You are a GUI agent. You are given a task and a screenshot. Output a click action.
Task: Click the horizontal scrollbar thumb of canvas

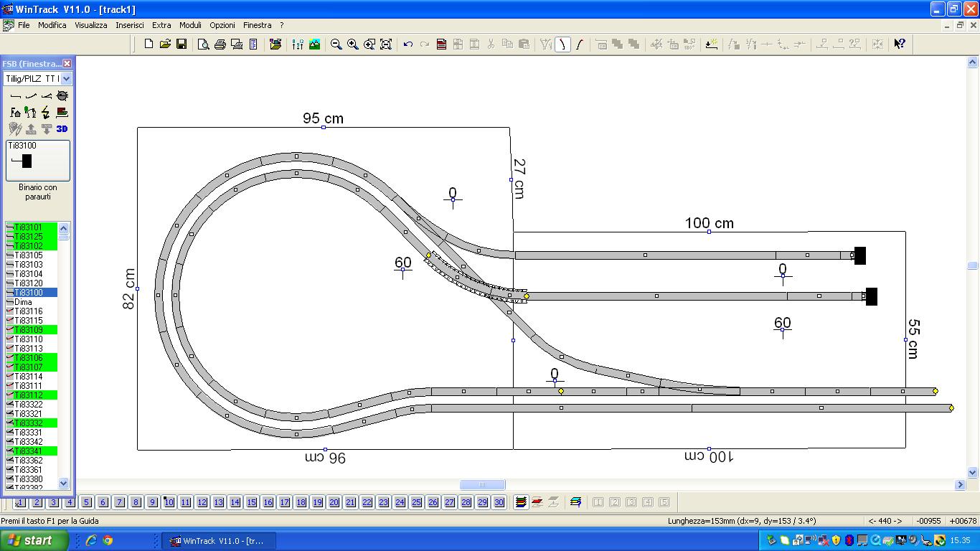(x=482, y=485)
